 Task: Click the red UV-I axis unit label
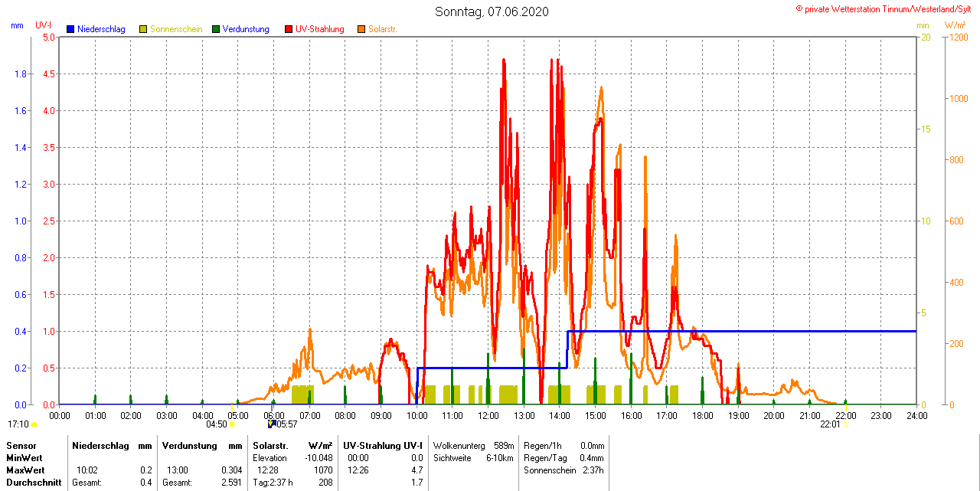(44, 25)
